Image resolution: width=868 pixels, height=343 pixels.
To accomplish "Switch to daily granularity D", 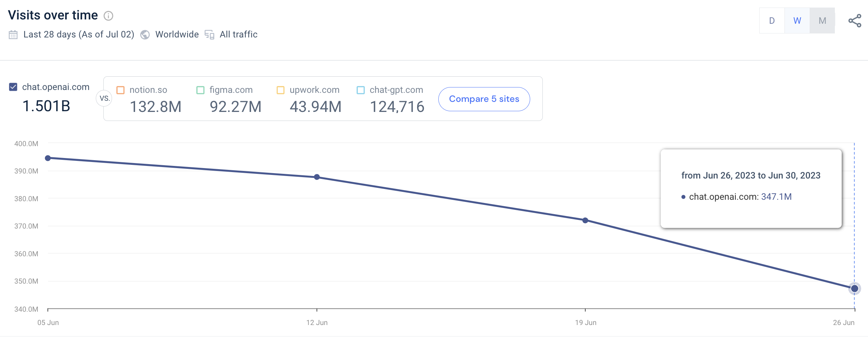I will [772, 21].
